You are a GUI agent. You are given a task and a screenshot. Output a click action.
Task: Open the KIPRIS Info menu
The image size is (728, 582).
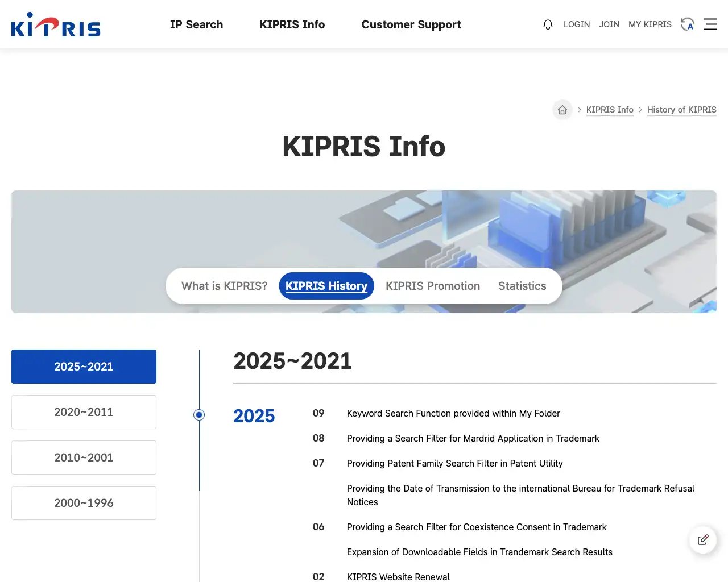coord(292,24)
